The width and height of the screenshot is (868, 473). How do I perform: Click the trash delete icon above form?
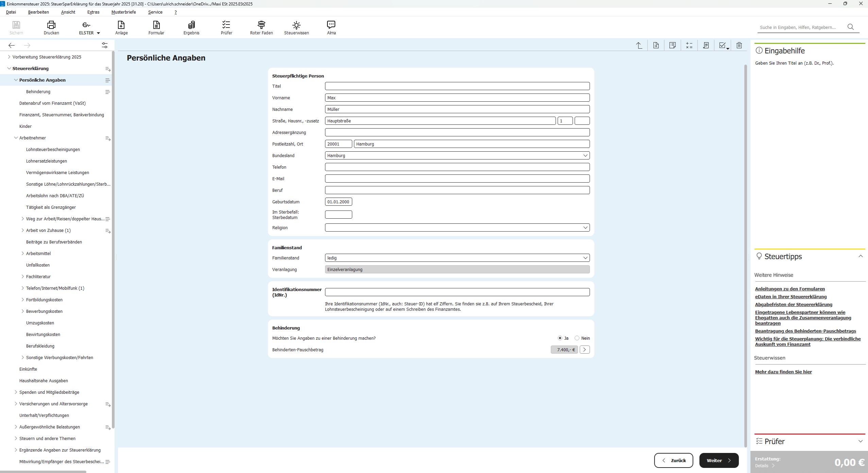click(739, 45)
